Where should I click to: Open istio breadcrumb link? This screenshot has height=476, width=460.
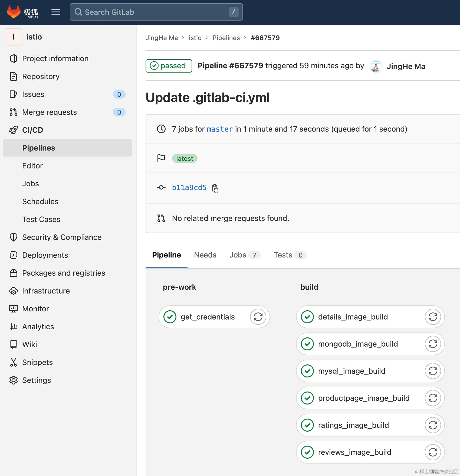(x=195, y=38)
